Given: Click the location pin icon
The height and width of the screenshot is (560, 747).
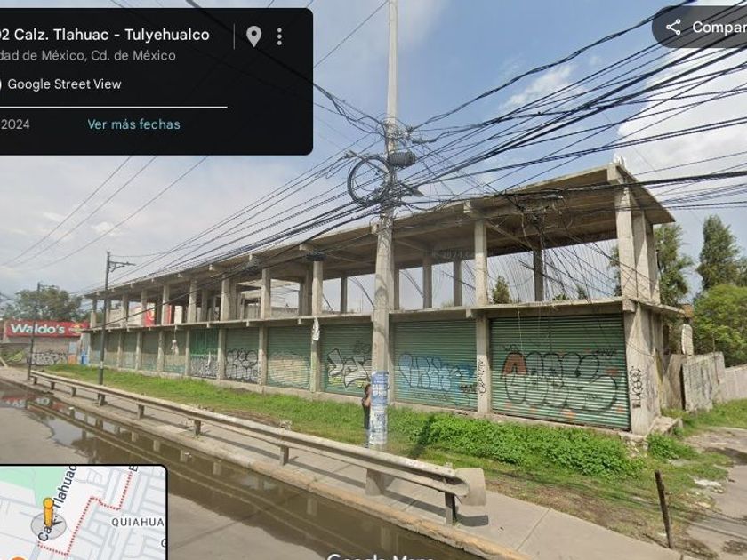Looking at the screenshot, I should pyautogui.click(x=254, y=36).
